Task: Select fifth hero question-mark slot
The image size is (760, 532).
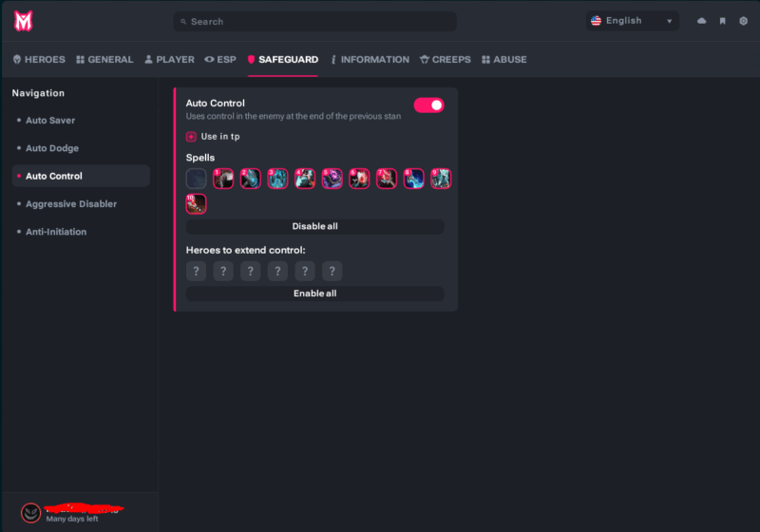Action: pyautogui.click(x=305, y=272)
